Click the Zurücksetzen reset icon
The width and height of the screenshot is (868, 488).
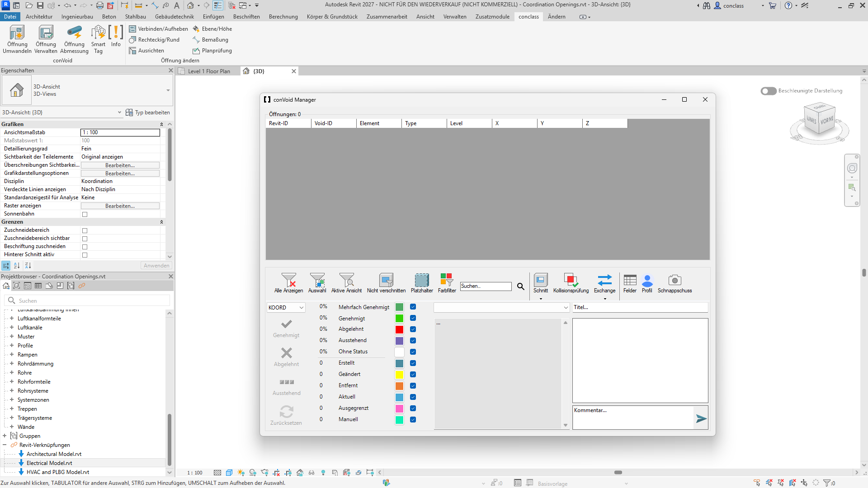(x=286, y=415)
